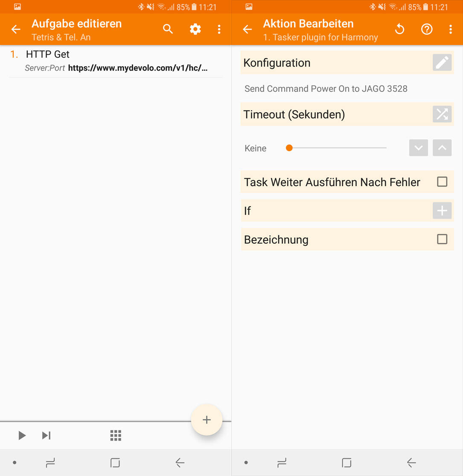The width and height of the screenshot is (463, 476).
Task: Decrease timeout with the down chevron
Action: [x=418, y=148]
